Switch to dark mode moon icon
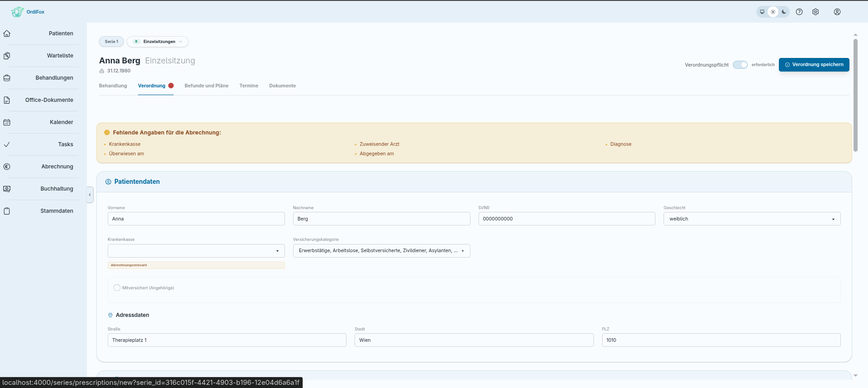Screen dimensions: 868x388 coord(784,12)
